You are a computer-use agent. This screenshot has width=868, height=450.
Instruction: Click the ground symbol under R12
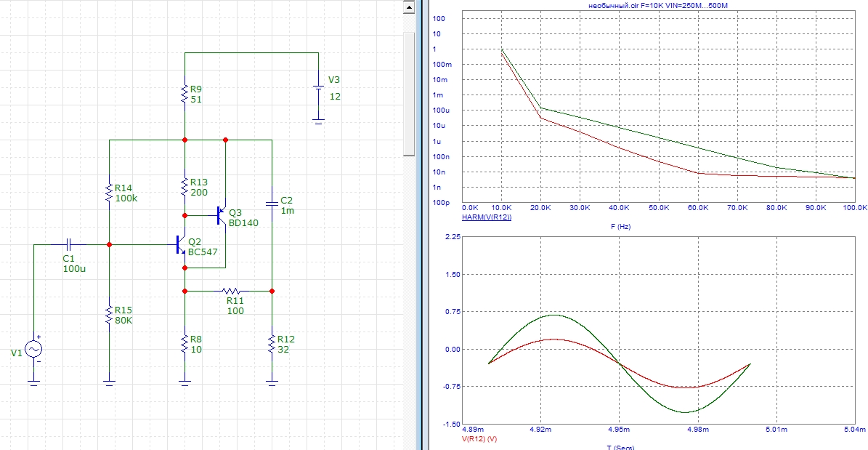[272, 382]
